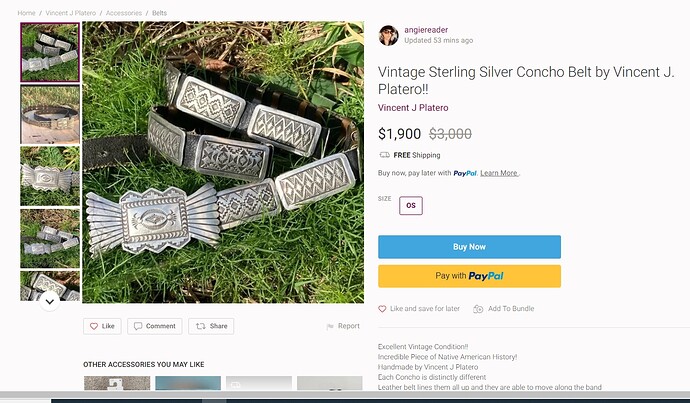The width and height of the screenshot is (690, 403).
Task: Click the seller profile avatar
Action: pyautogui.click(x=388, y=36)
